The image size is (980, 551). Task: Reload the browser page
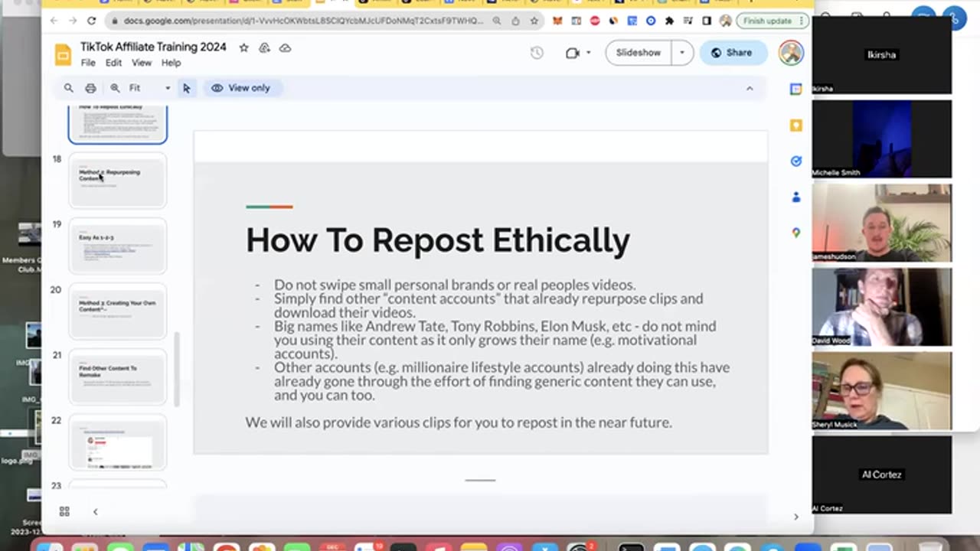click(x=92, y=21)
